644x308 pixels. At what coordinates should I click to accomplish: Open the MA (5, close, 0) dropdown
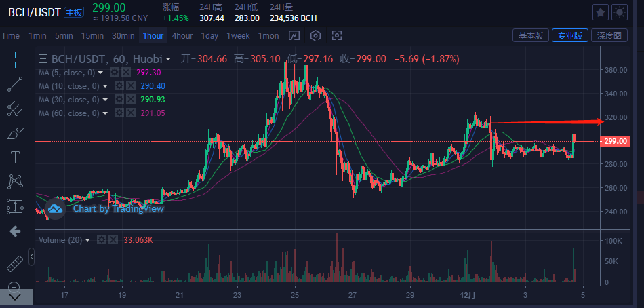pyautogui.click(x=100, y=73)
